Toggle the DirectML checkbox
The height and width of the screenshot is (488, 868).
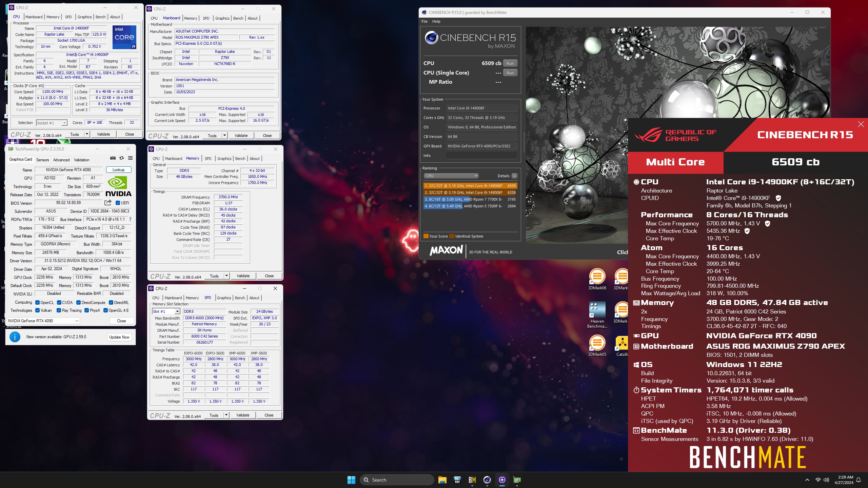tap(111, 303)
